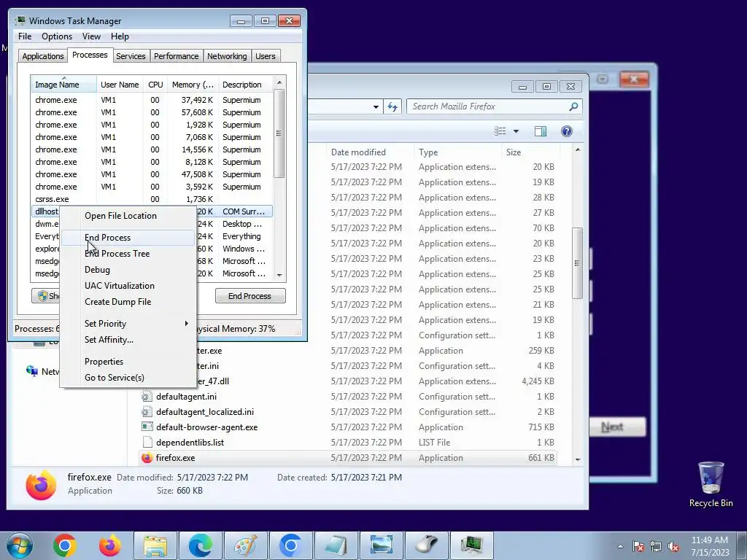Open Properties from context menu
Image resolution: width=747 pixels, height=560 pixels.
tap(128, 362)
